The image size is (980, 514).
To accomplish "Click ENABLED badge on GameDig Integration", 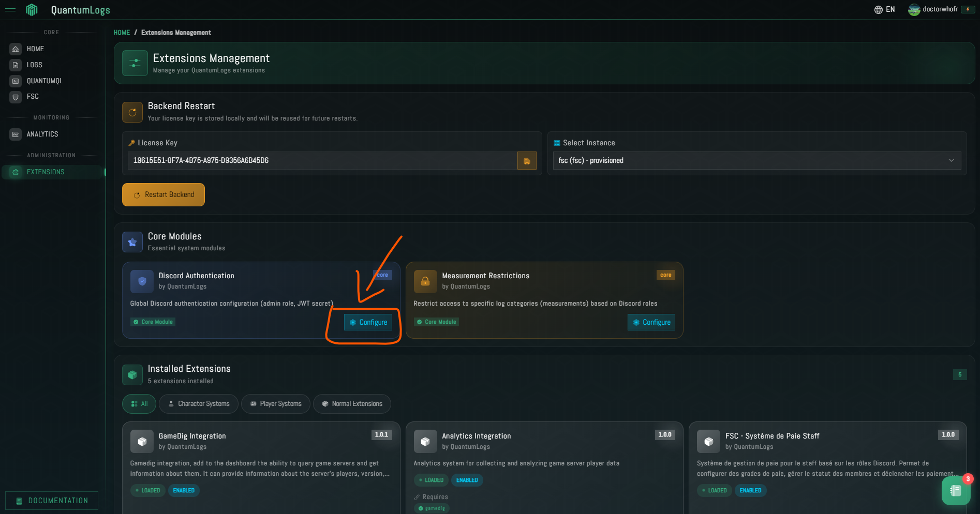I will (184, 490).
